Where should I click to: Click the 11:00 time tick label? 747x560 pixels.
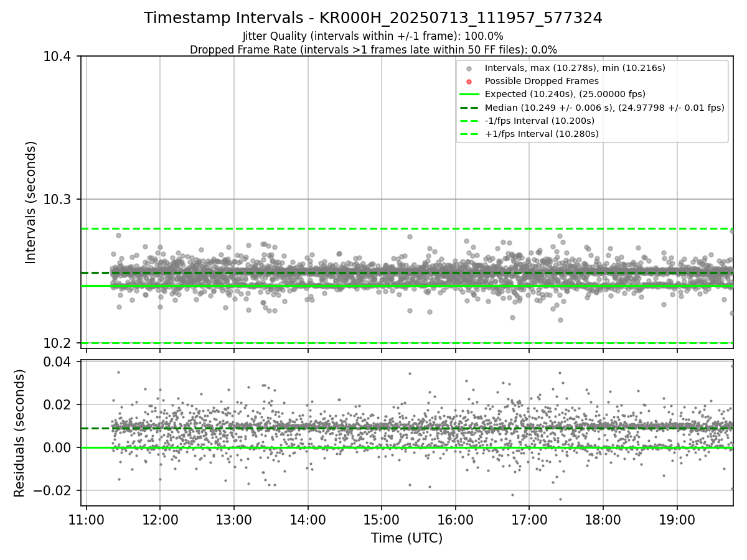86,519
